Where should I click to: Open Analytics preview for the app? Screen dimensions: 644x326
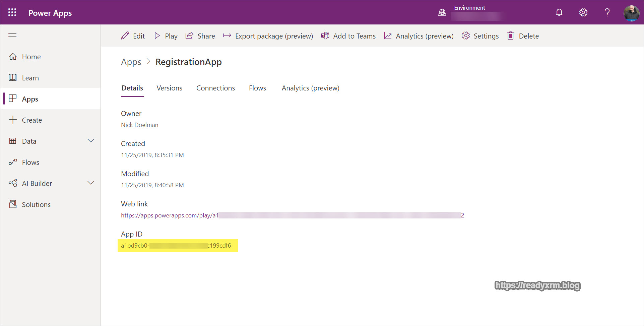pyautogui.click(x=418, y=36)
